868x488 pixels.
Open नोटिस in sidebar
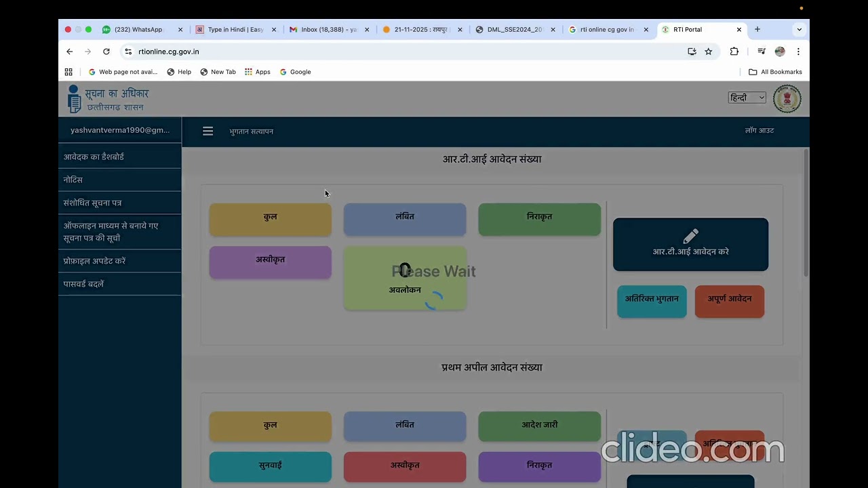pyautogui.click(x=120, y=180)
